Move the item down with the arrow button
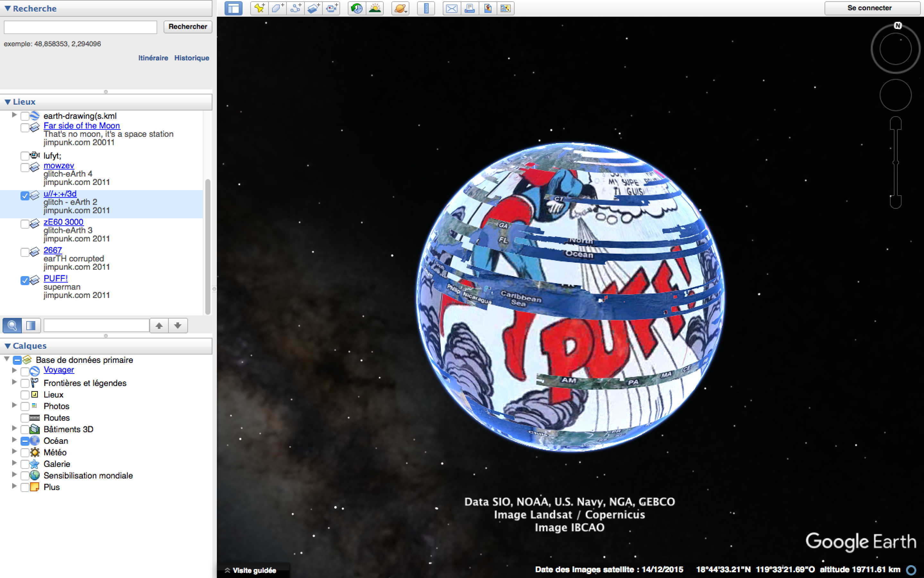 (178, 326)
